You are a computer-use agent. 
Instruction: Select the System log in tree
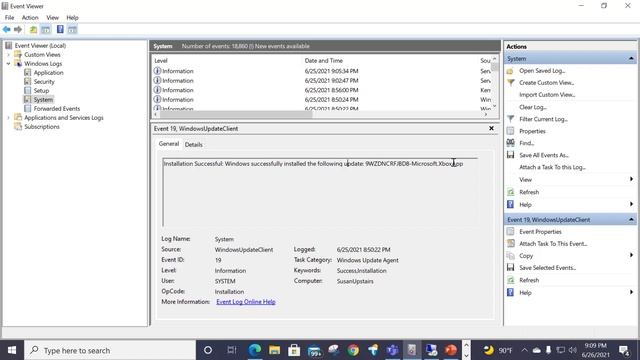(x=43, y=100)
